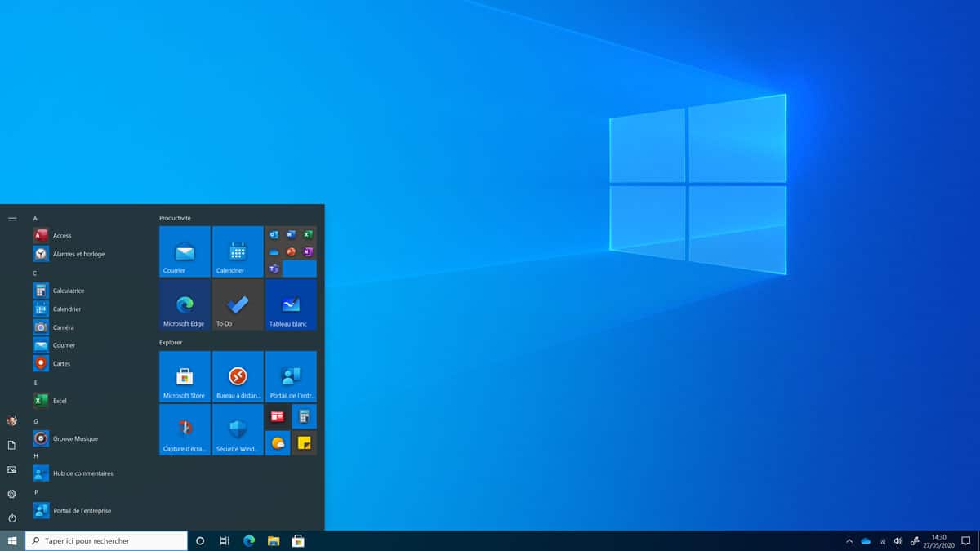980x551 pixels.
Task: Open the Microsoft Store tile
Action: coord(185,376)
